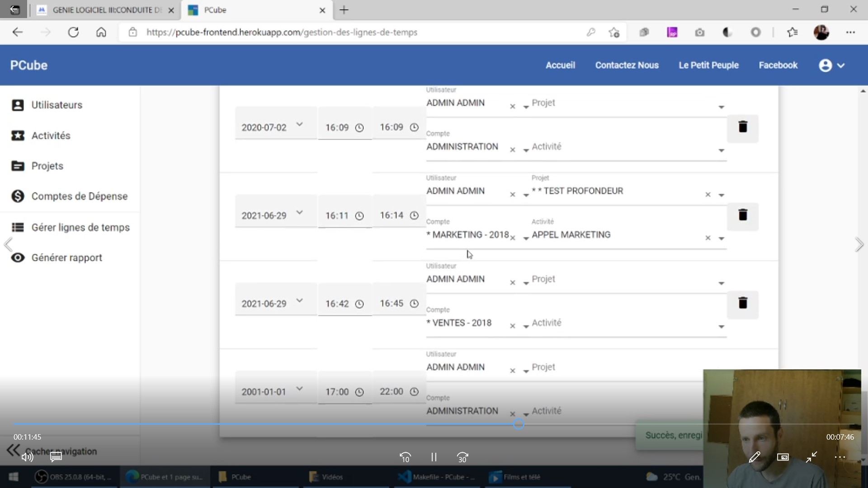Reload the browser page
Image resolution: width=868 pixels, height=488 pixels.
73,32
